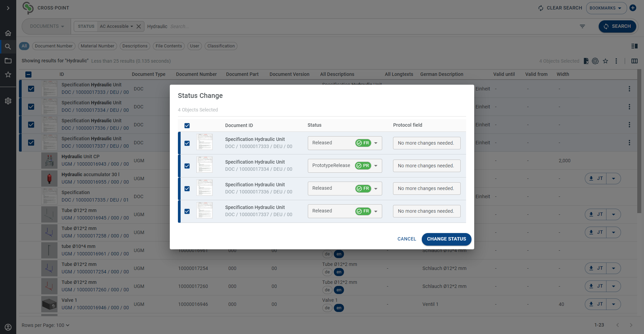644x334 pixels.
Task: Open status dropdown for document 10000017333
Action: 345,143
